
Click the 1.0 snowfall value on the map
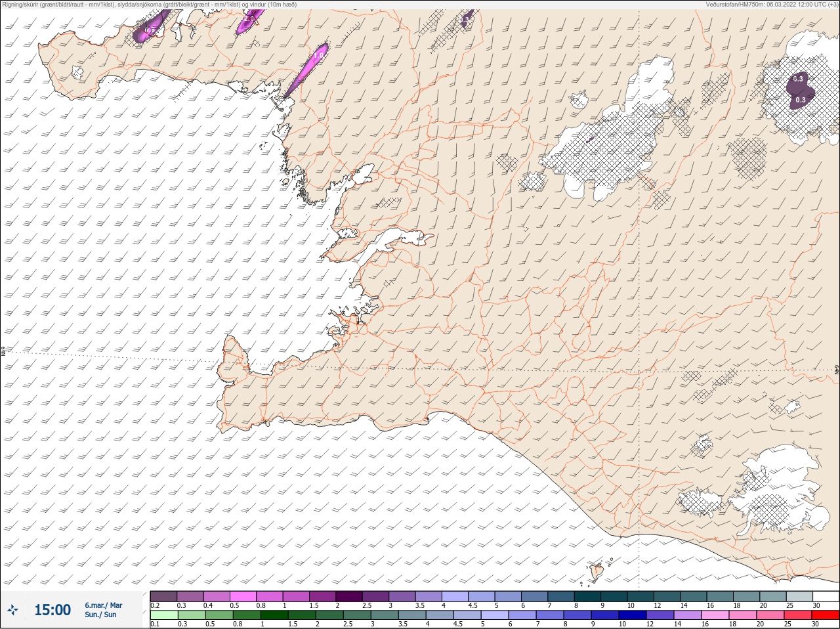pyautogui.click(x=318, y=56)
